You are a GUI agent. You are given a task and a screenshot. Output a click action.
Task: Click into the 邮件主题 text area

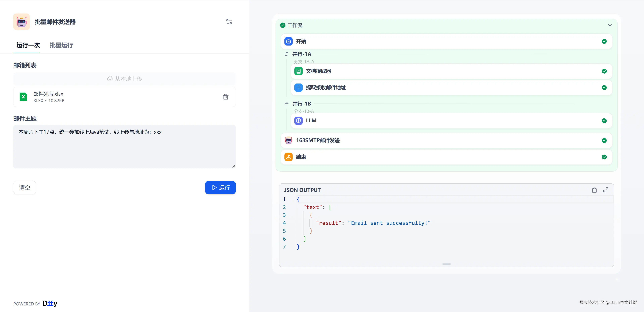(124, 147)
